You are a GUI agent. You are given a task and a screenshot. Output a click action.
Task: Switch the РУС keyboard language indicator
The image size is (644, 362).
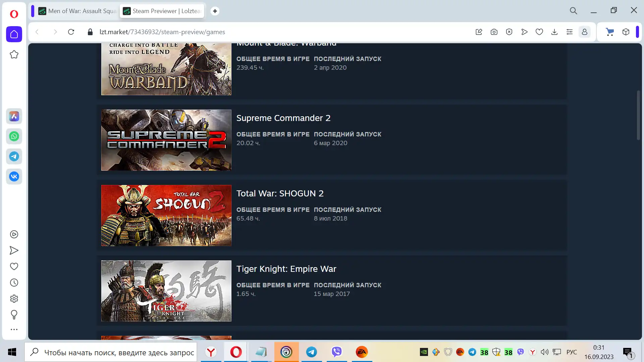coord(572,352)
